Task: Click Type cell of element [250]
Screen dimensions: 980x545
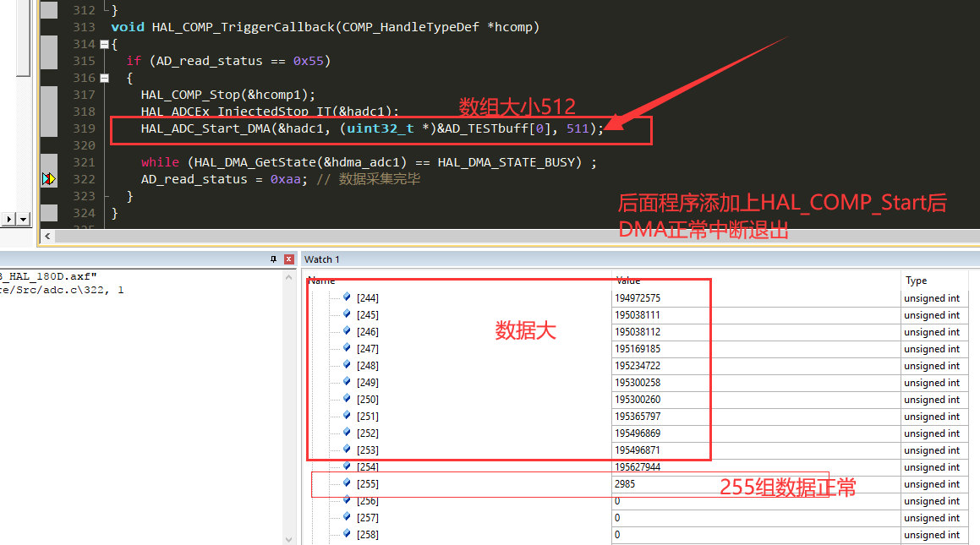Action: click(x=931, y=399)
